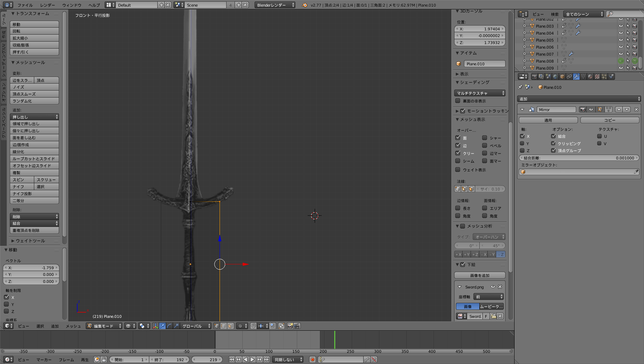The width and height of the screenshot is (644, 364).
Task: Click the 画像を追加 button
Action: pyautogui.click(x=480, y=275)
